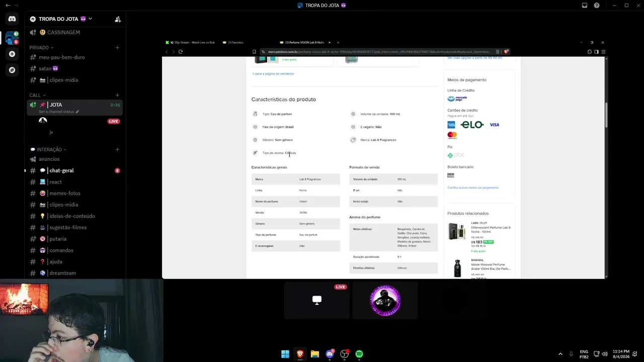Open the taskbar clock and date
This screenshot has height=362, width=644.
[621, 354]
